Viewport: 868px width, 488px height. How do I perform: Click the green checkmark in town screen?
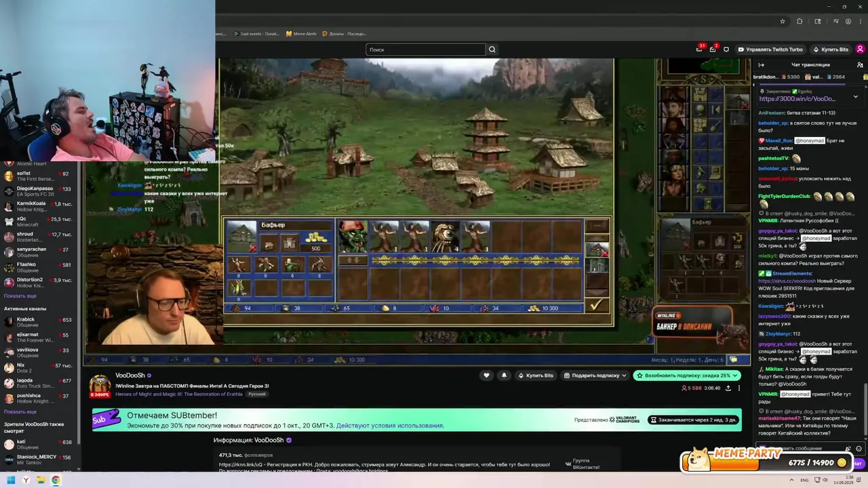coord(595,306)
